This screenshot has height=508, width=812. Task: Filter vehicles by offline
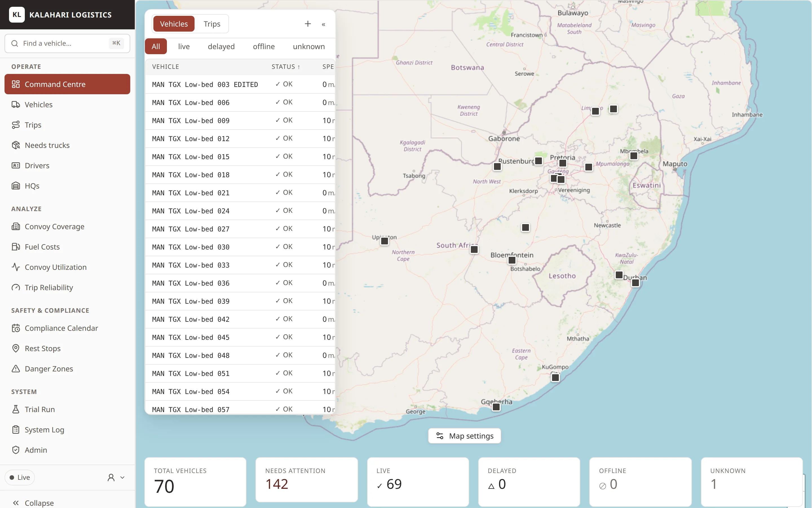coord(264,46)
